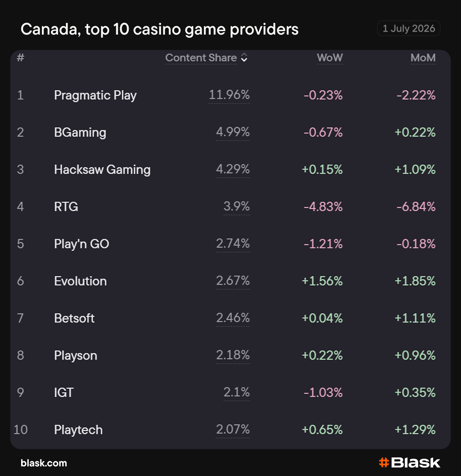Click the rank # column header

coord(20,58)
